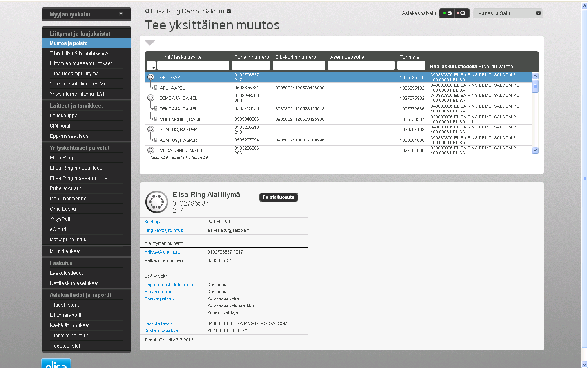Click the red-dot speech bubble icon beside Asiakaspalvelu
The height and width of the screenshot is (368, 588).
point(461,13)
